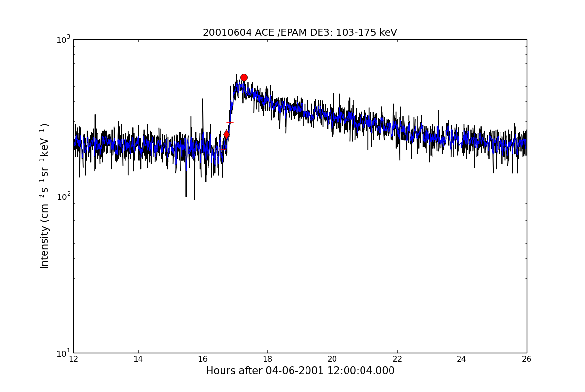The width and height of the screenshot is (585, 392).
Task: Click the x-axis tick label '24'
Action: tap(461, 359)
